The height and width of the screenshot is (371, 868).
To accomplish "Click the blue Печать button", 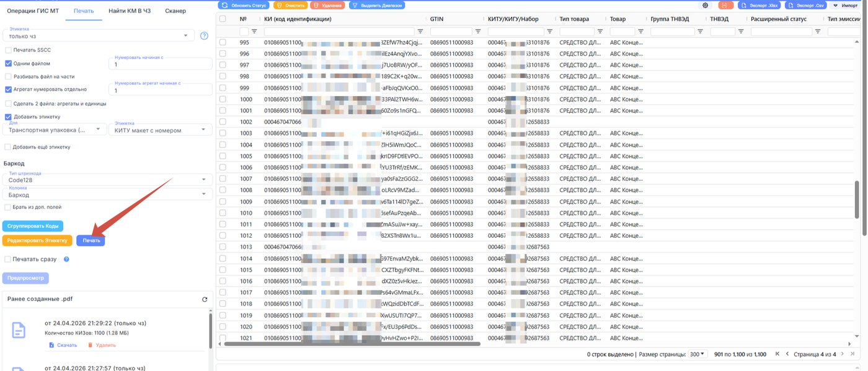I will click(x=91, y=240).
